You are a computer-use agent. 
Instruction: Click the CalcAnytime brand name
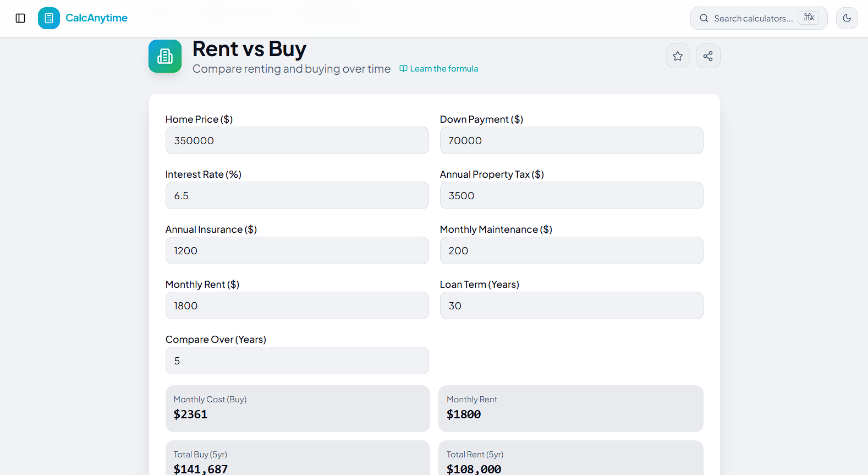(x=96, y=18)
